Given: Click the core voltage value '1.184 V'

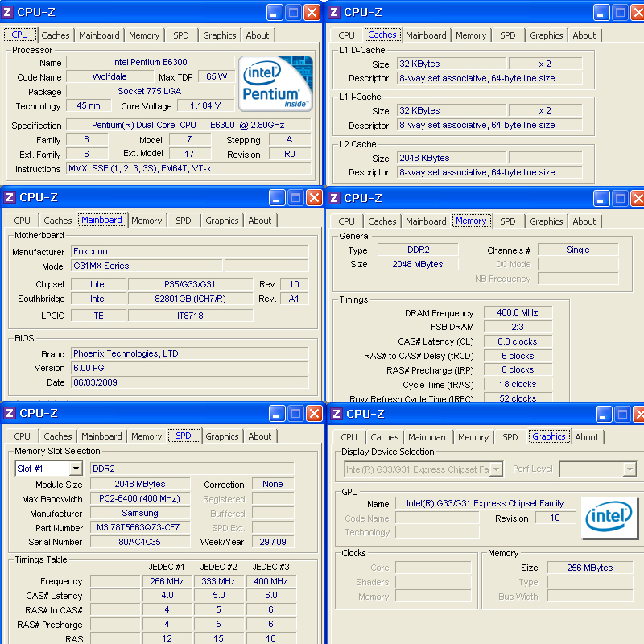Looking at the screenshot, I should [x=205, y=105].
